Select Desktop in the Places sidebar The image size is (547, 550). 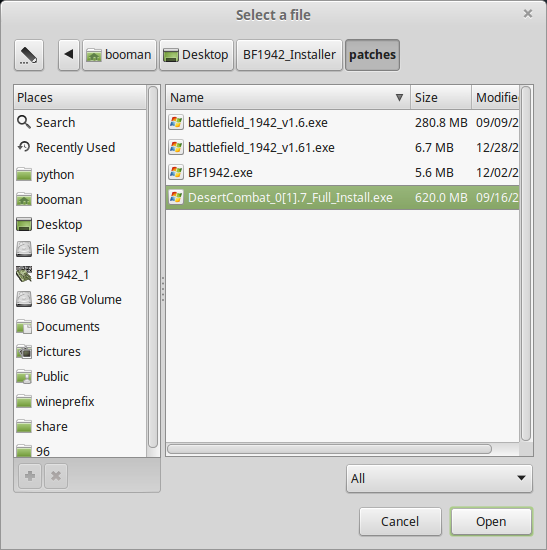click(x=80, y=224)
